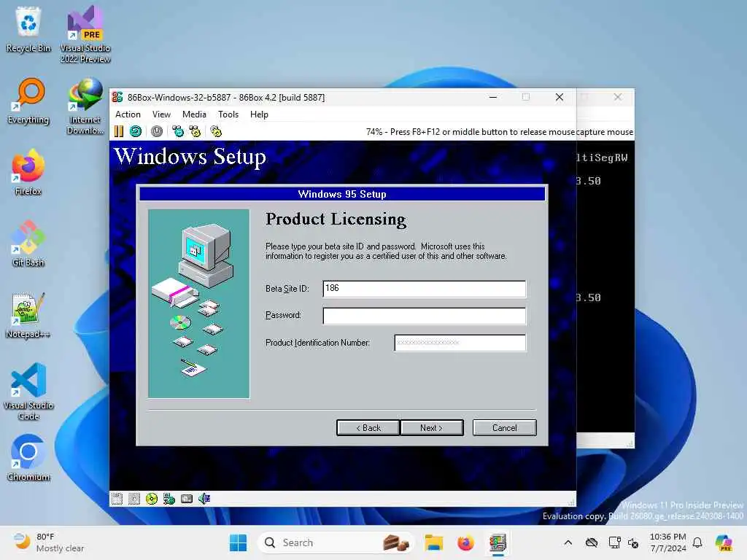Viewport: 747px width, 560px height.
Task: Click first floppy drive status icon
Action: 117,499
